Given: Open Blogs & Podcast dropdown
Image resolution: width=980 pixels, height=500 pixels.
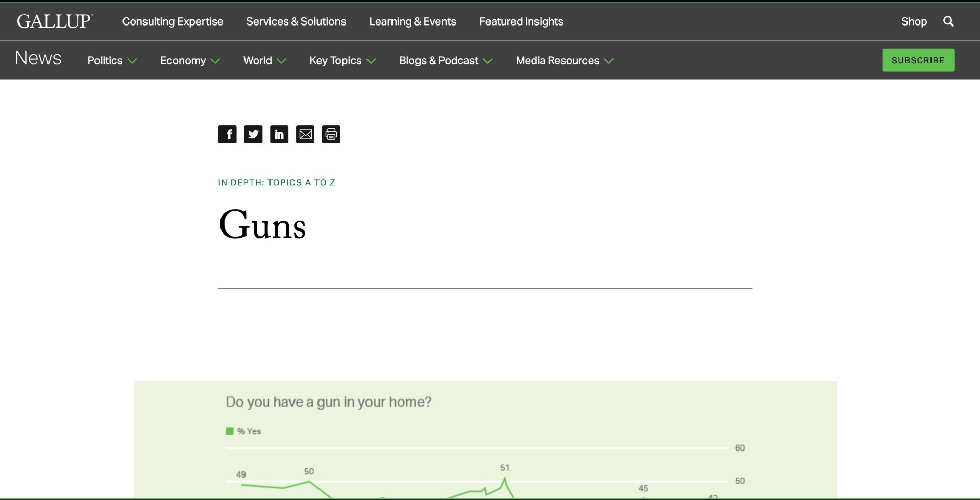Looking at the screenshot, I should pos(445,61).
